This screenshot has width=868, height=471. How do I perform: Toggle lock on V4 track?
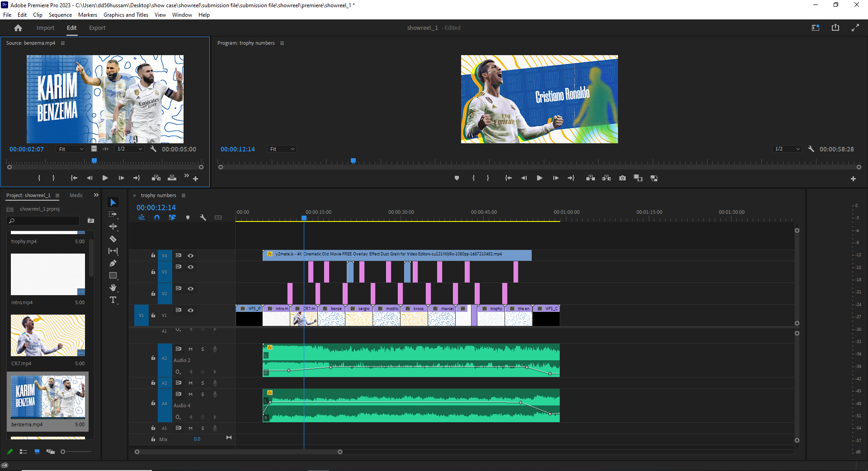click(153, 255)
